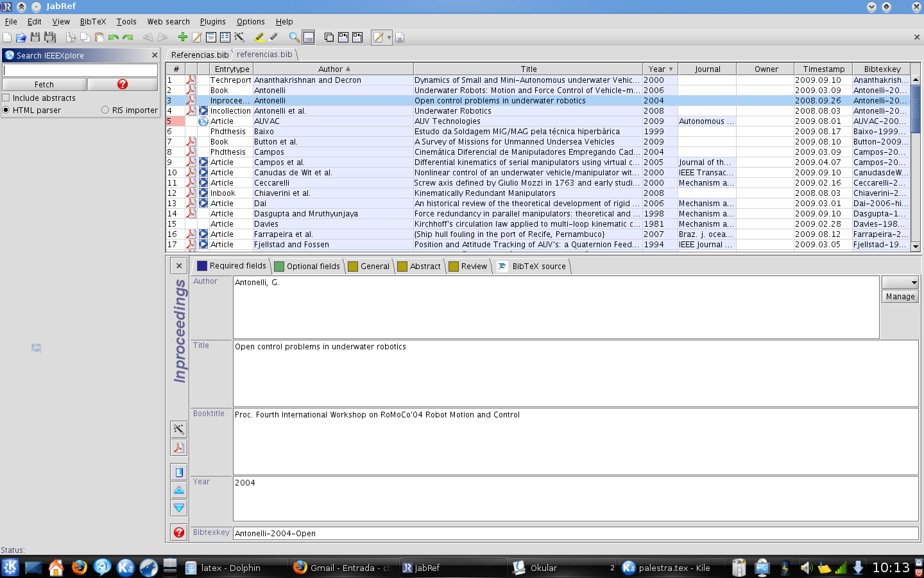Click the PDF icon in entry editor sidebar
The width and height of the screenshot is (924, 578).
point(179,448)
